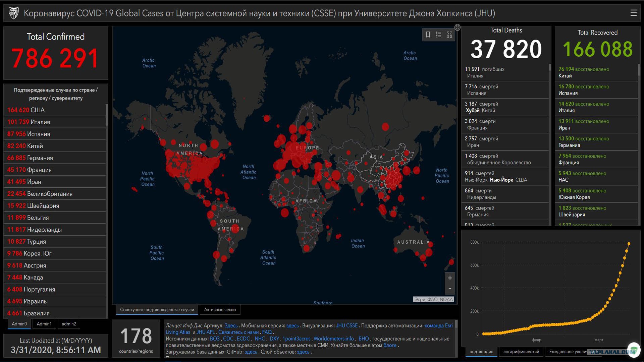Select 4 695 Израиль in country list
This screenshot has width=644, height=362.
[x=55, y=301]
